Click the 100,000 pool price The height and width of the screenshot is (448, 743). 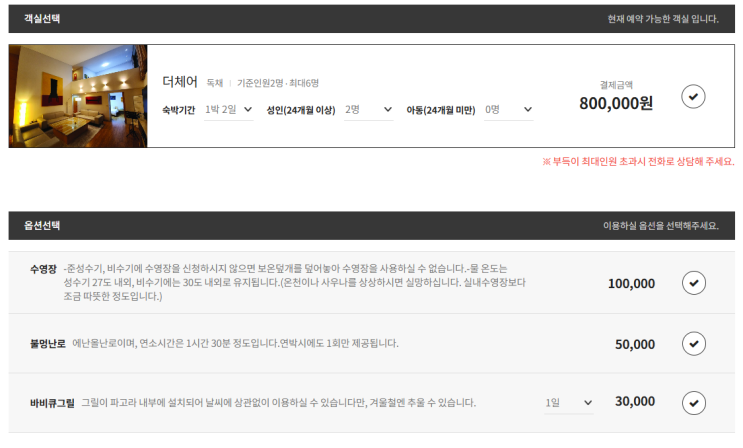[x=632, y=283]
